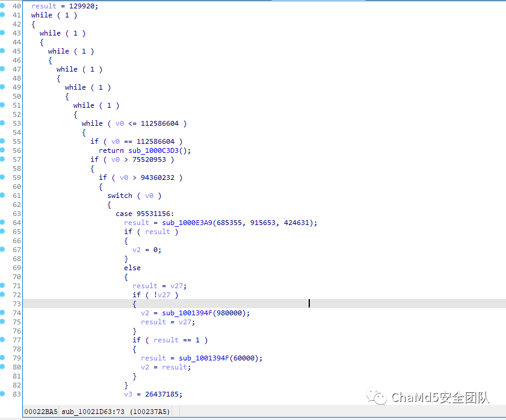
Task: Set breakpoint at line 57 marker
Action: click(x=2, y=159)
